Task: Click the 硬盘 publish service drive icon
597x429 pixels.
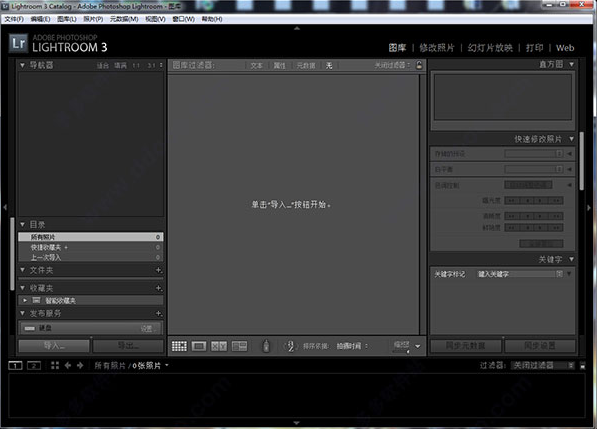Action: pos(30,328)
